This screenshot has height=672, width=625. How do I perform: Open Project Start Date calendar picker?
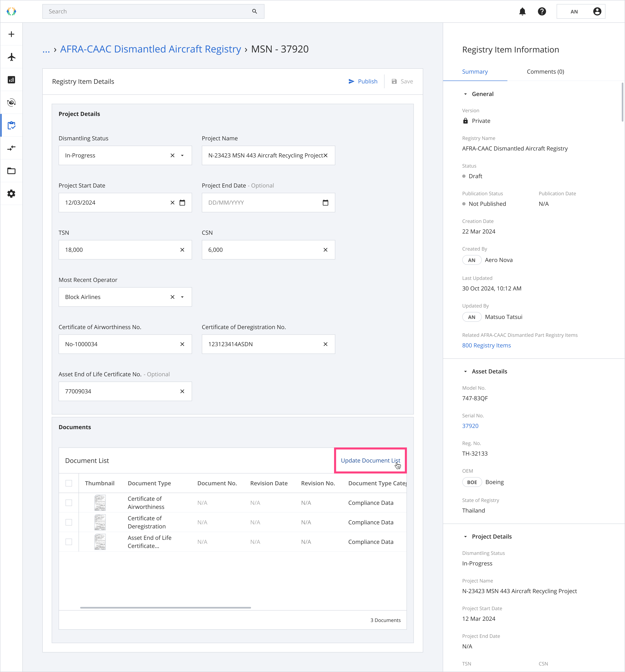[x=182, y=203]
